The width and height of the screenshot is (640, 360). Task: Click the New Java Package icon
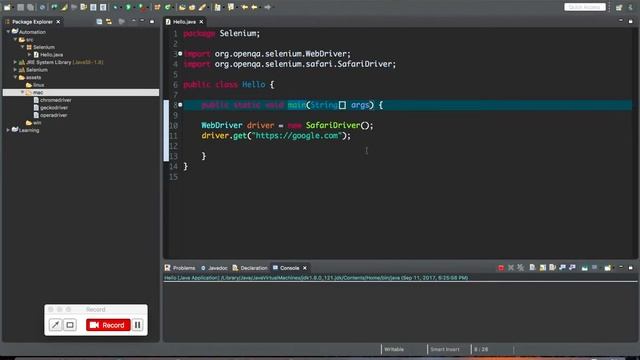pos(157,7)
